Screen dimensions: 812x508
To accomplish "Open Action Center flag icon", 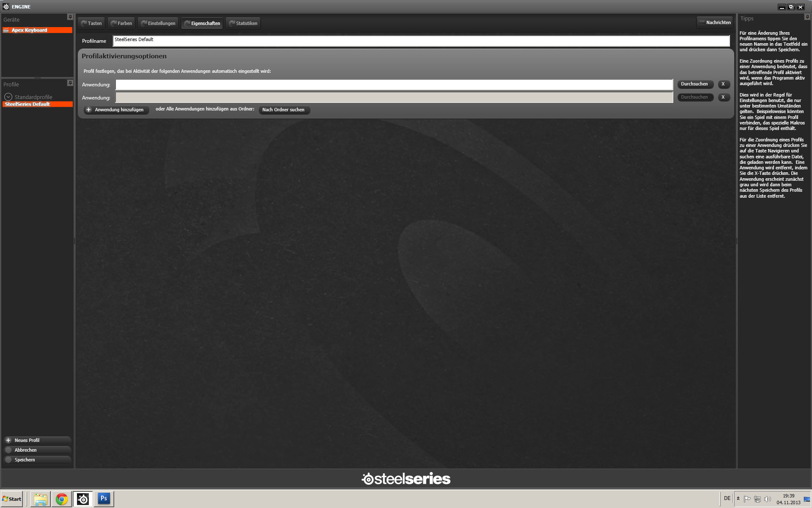I will [x=747, y=499].
